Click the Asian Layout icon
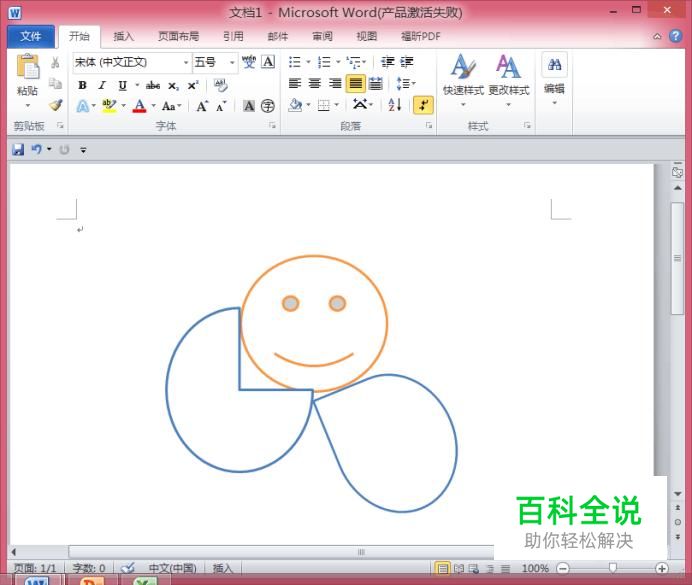Screen dimensions: 692x585 click(360, 105)
